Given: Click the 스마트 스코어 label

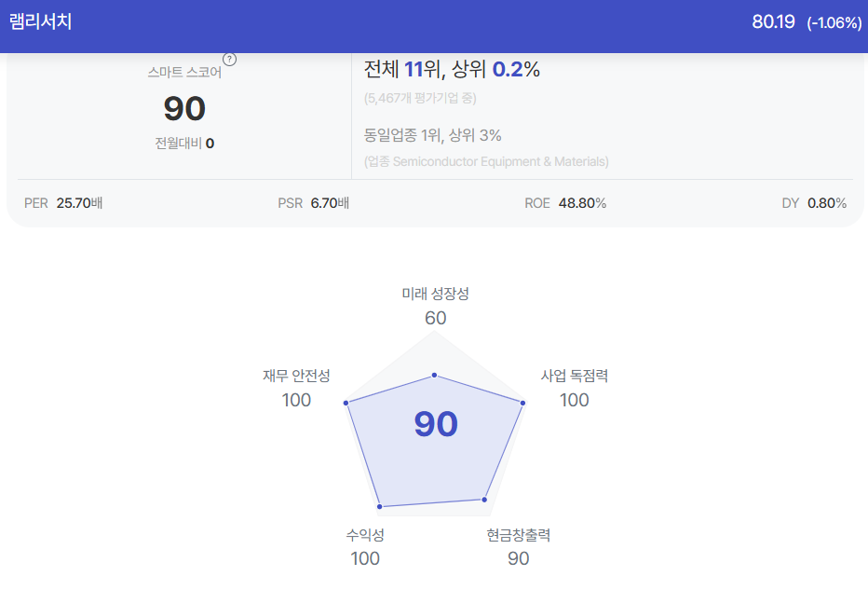Looking at the screenshot, I should (184, 72).
